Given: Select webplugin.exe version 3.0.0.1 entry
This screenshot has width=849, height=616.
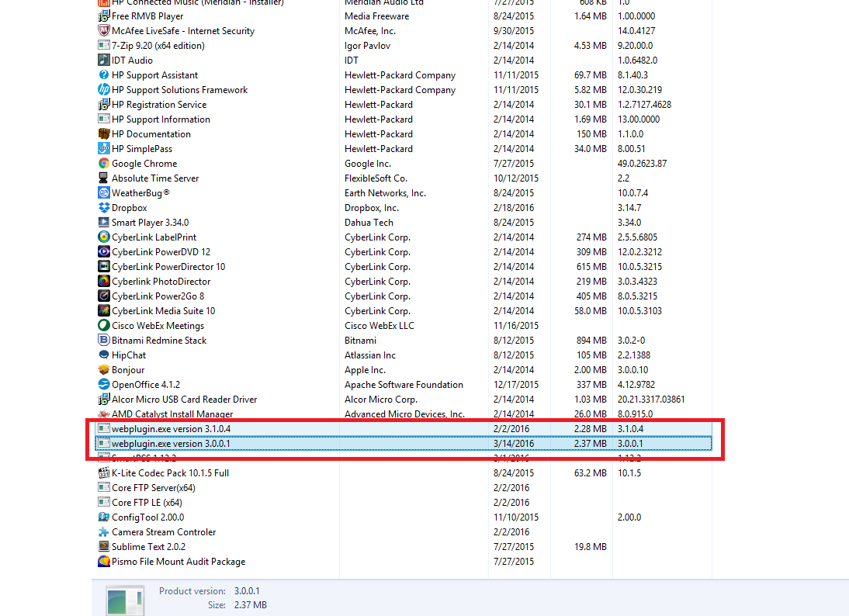Looking at the screenshot, I should 404,443.
